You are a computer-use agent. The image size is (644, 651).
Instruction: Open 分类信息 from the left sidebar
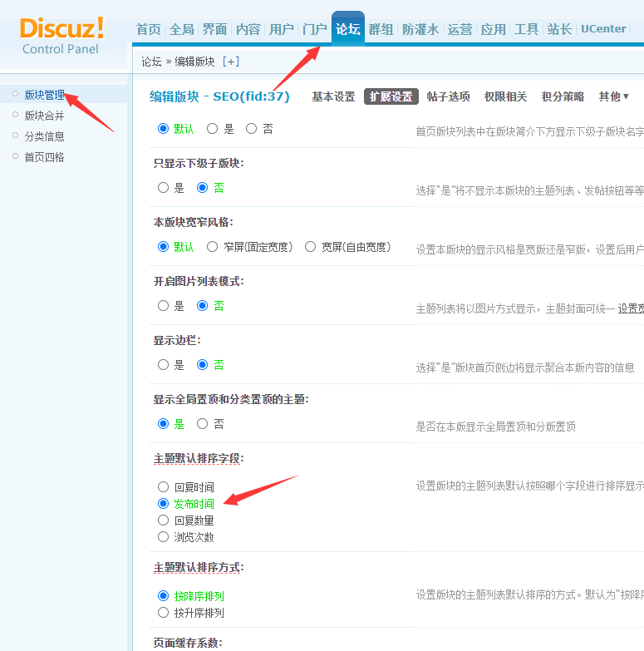point(44,136)
